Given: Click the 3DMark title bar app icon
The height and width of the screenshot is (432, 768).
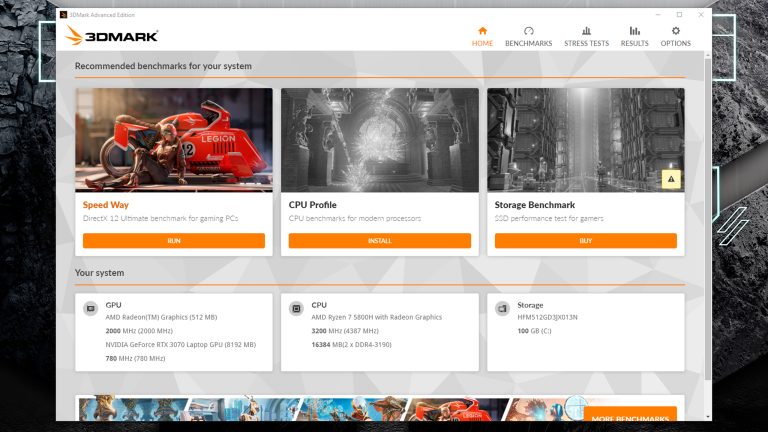Looking at the screenshot, I should pos(63,15).
